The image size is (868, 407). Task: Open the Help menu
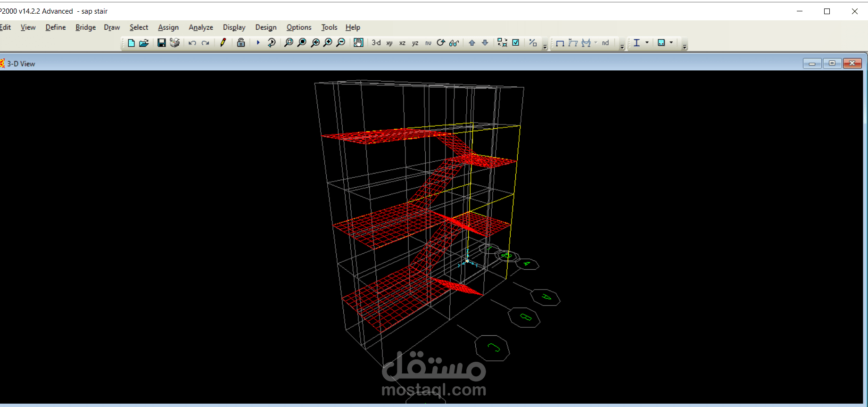tap(353, 27)
